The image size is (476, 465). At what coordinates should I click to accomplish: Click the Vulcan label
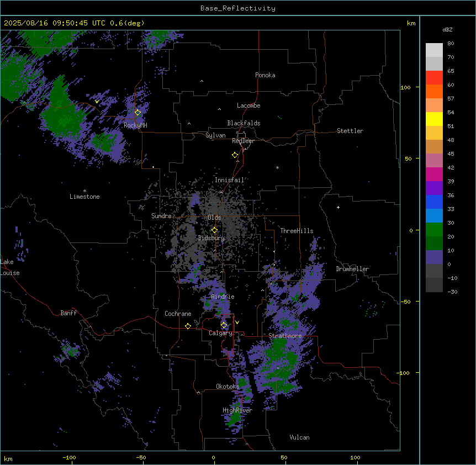[x=300, y=437]
